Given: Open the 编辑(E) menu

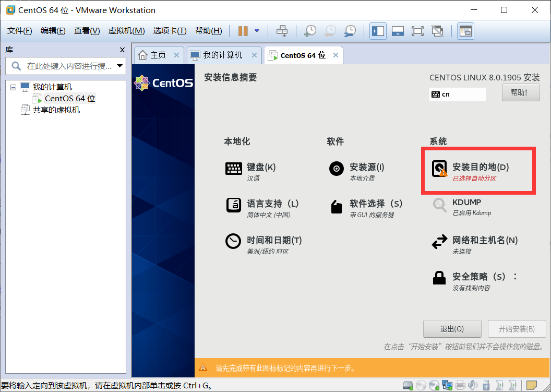Looking at the screenshot, I should (x=53, y=31).
